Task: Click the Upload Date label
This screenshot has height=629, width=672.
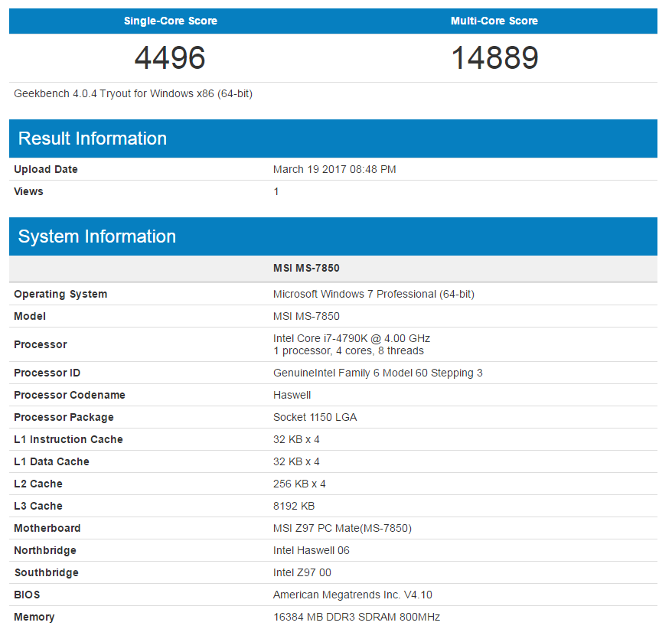Action: tap(46, 169)
